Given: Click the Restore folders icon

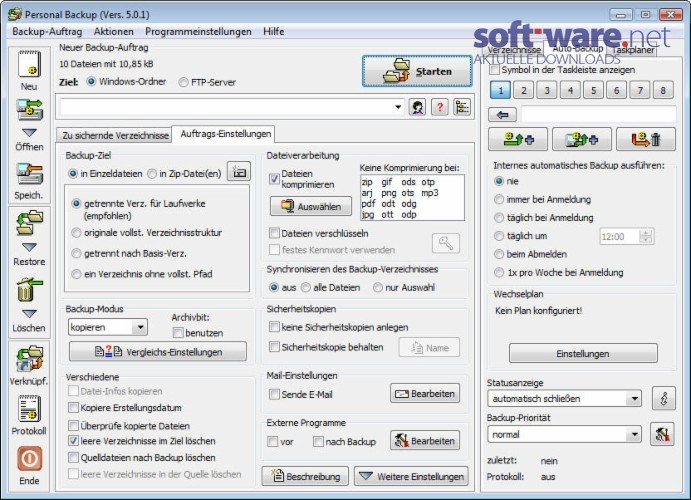Looking at the screenshot, I should click(29, 223).
